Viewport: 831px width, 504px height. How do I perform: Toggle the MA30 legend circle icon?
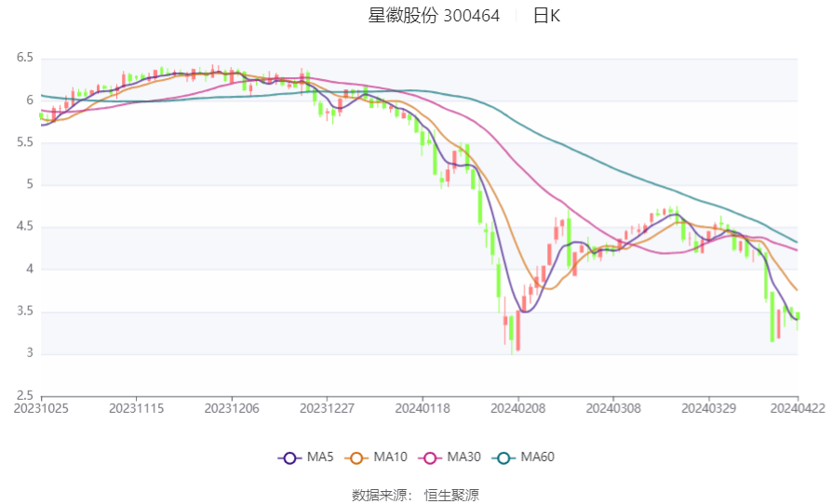pyautogui.click(x=430, y=458)
